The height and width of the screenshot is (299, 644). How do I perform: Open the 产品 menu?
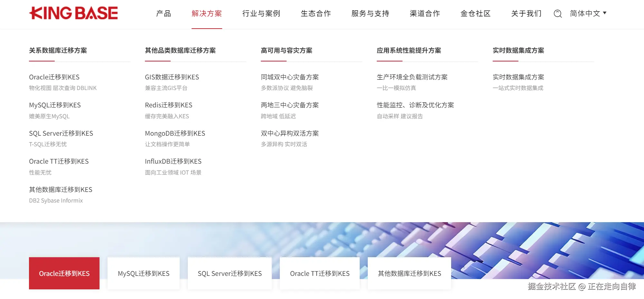tap(164, 14)
